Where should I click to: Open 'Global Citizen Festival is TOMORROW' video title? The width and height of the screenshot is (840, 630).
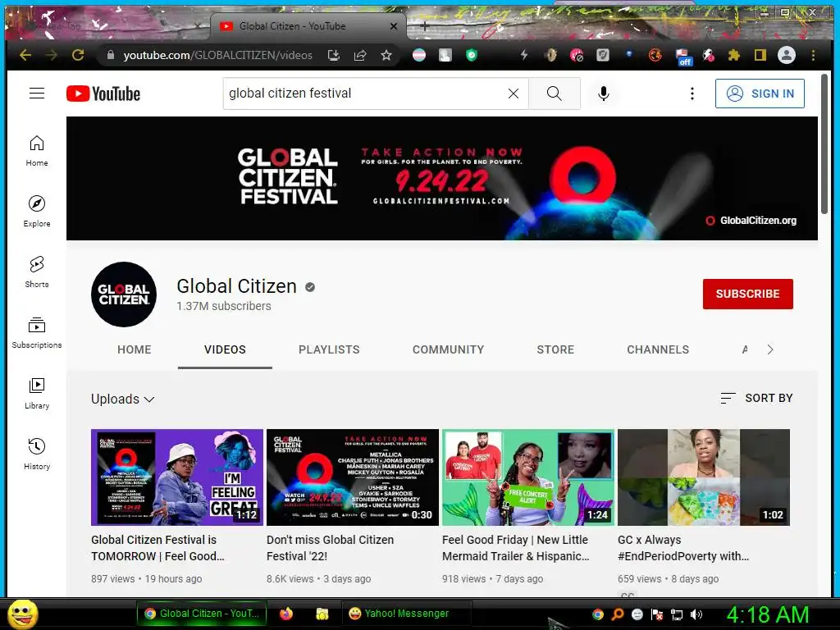coord(158,548)
